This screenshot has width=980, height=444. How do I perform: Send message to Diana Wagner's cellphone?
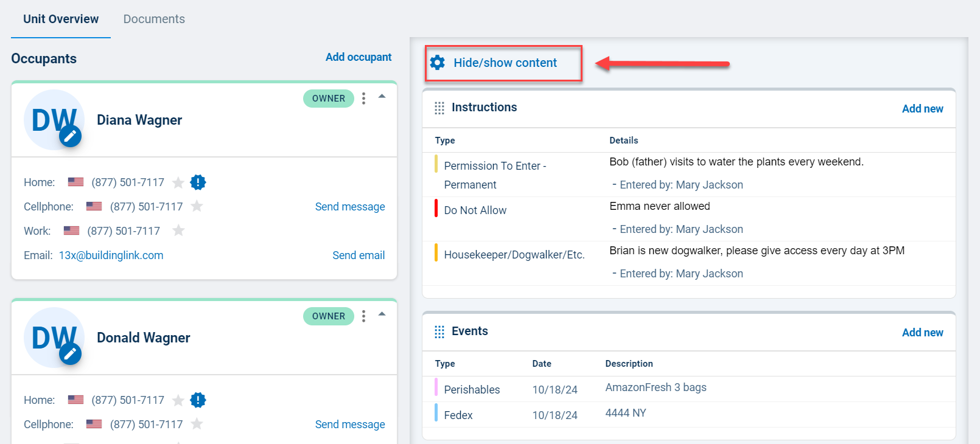350,207
